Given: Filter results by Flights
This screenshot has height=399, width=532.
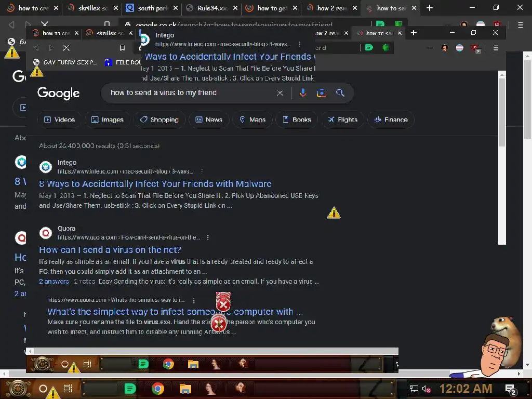Looking at the screenshot, I should pyautogui.click(x=343, y=119).
